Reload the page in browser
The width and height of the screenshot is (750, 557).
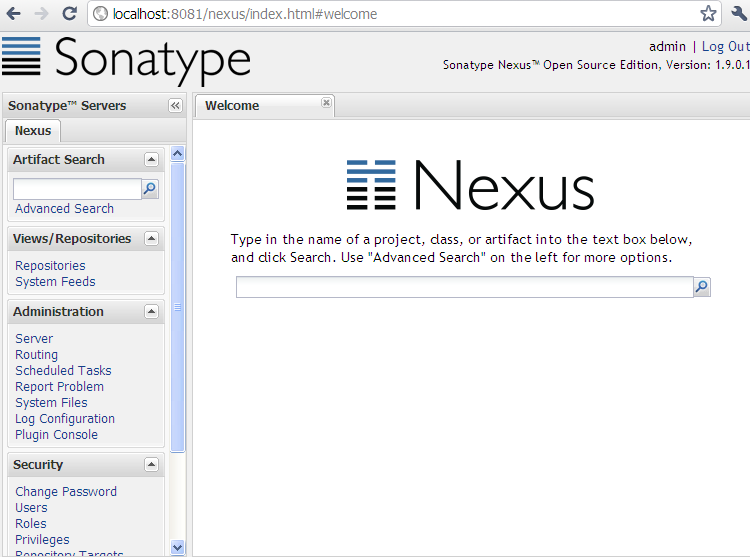[69, 13]
